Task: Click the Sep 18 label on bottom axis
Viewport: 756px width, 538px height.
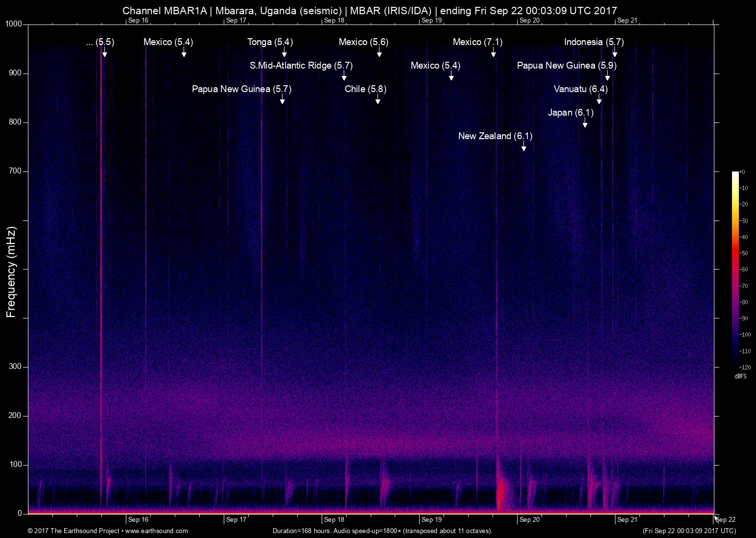Action: point(334,520)
